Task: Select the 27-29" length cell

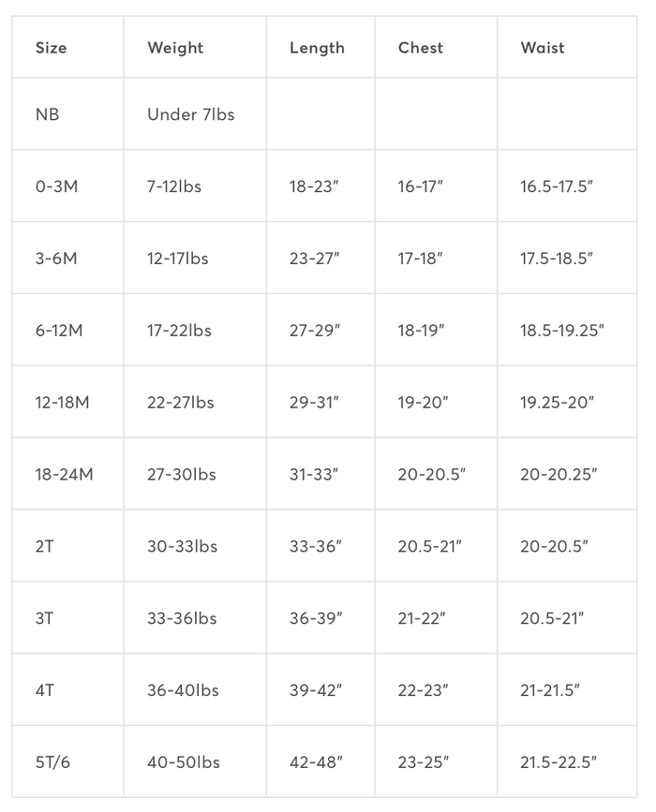Action: (x=321, y=330)
